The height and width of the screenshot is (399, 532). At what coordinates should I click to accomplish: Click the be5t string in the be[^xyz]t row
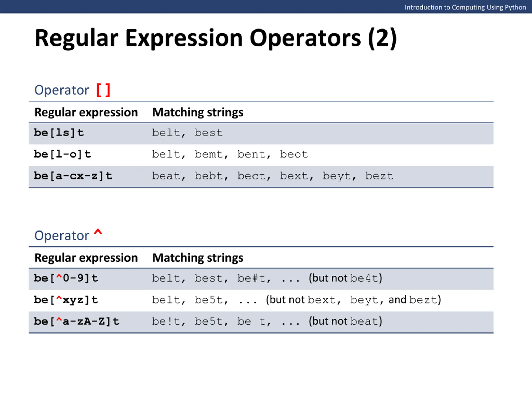click(x=209, y=300)
